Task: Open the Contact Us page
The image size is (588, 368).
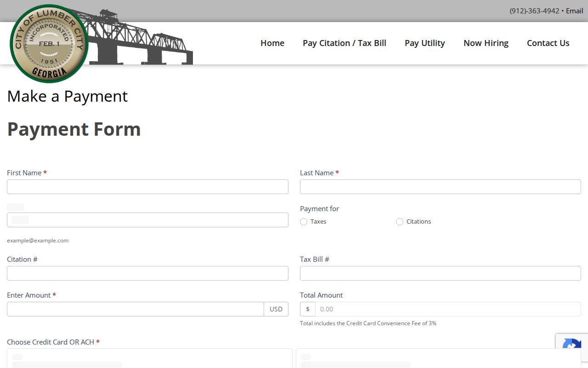Action: [x=548, y=43]
